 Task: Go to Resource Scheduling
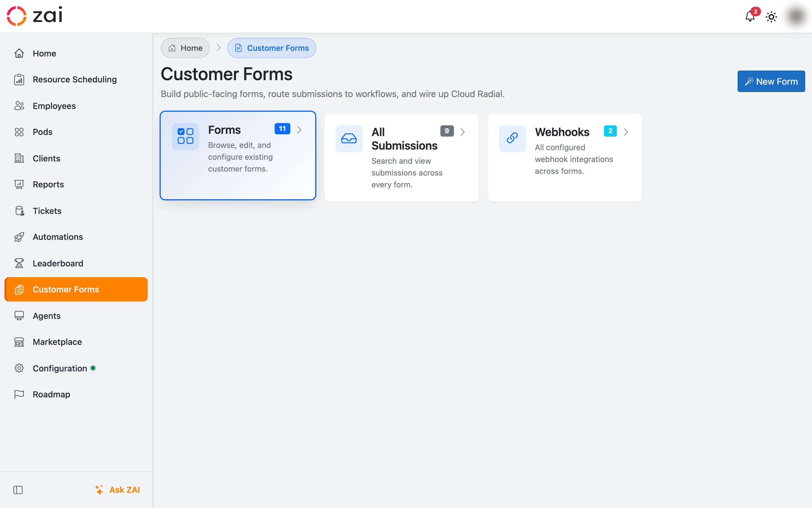76,79
